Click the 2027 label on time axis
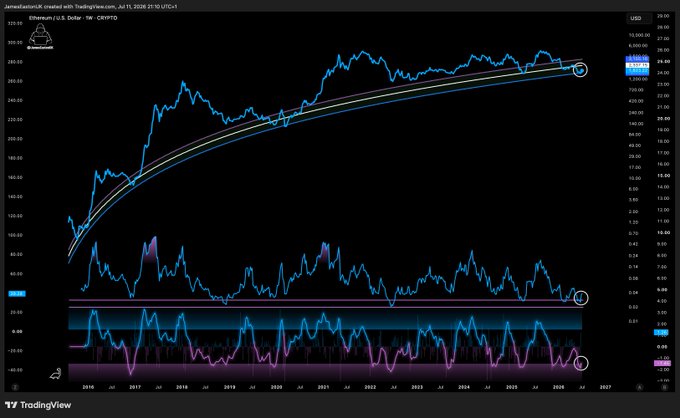 pos(605,387)
